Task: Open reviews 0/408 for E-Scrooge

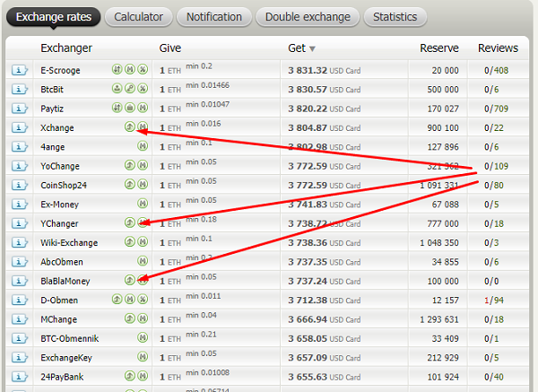Action: (496, 70)
